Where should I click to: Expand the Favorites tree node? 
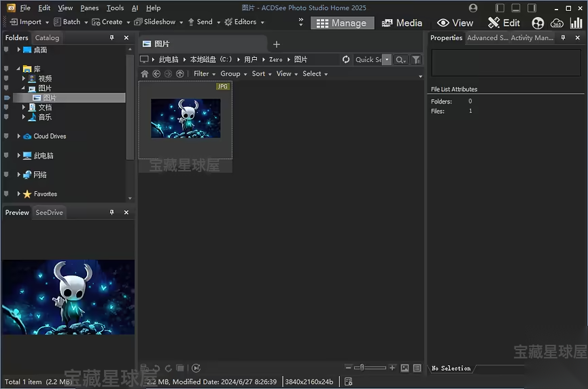tap(19, 194)
